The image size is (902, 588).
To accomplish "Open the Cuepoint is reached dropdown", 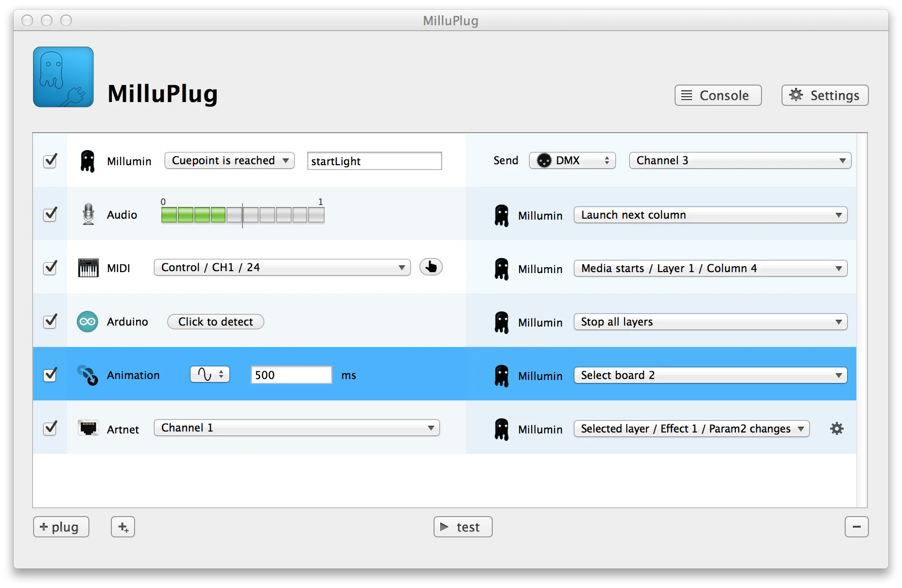I will [229, 160].
